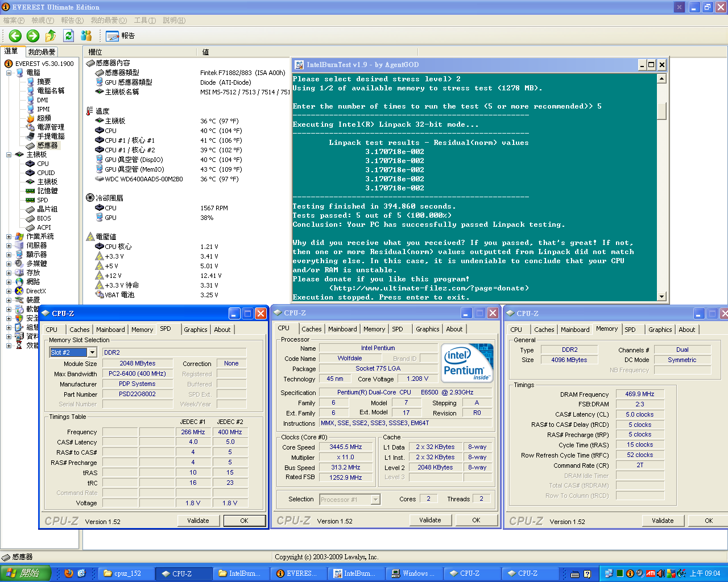The width and height of the screenshot is (728, 582).
Task: Open the 說明 Help menu
Action: click(x=174, y=20)
